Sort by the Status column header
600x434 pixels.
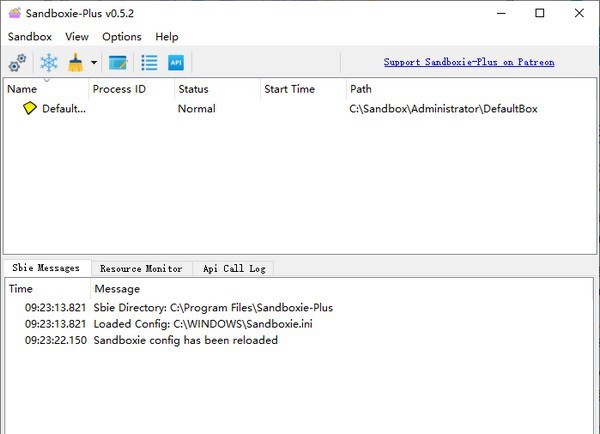pyautogui.click(x=217, y=89)
